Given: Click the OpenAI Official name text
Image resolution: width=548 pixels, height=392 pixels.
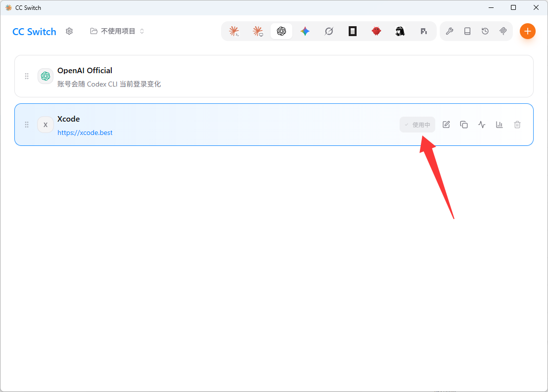Looking at the screenshot, I should [85, 71].
